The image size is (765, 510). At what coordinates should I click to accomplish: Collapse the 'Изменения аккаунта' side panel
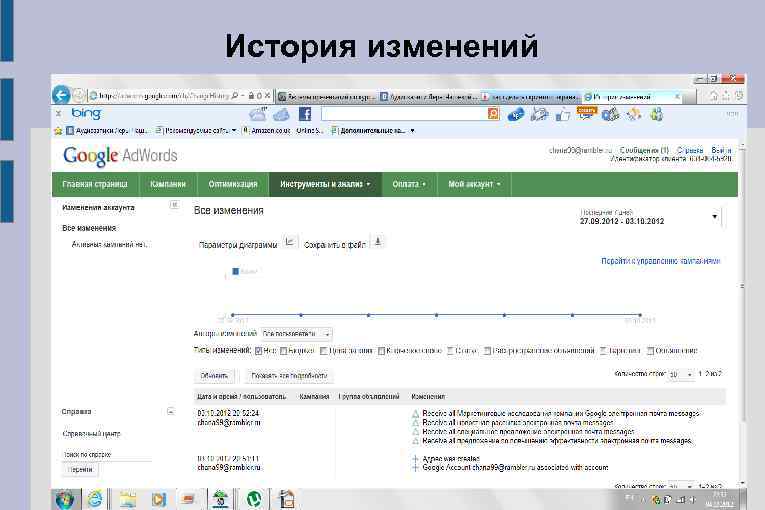[x=174, y=205]
